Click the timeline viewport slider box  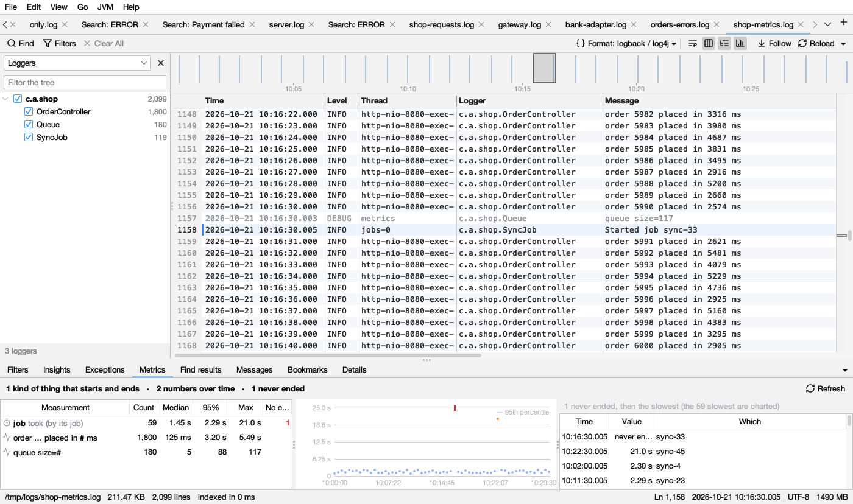pyautogui.click(x=544, y=68)
